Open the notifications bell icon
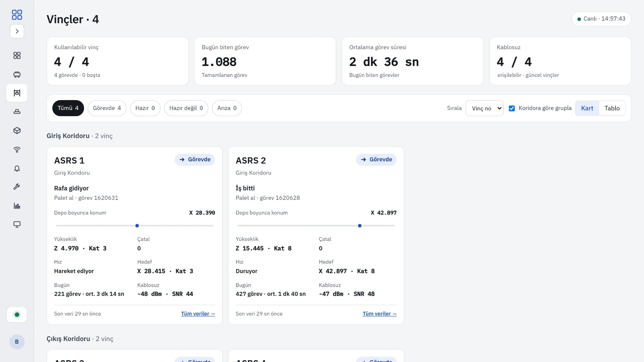The image size is (644, 362). 17,168
